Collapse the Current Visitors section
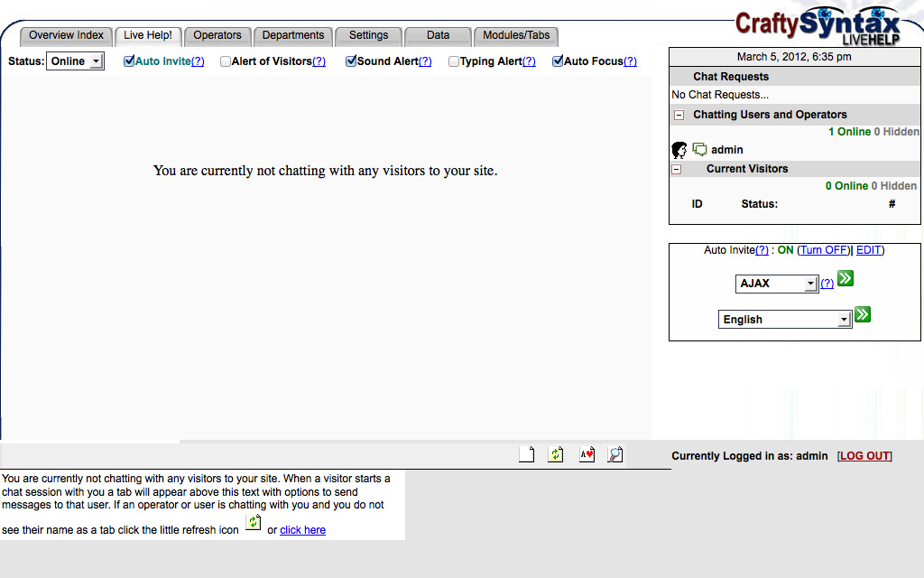Viewport: 924px width, 578px height. [x=676, y=169]
